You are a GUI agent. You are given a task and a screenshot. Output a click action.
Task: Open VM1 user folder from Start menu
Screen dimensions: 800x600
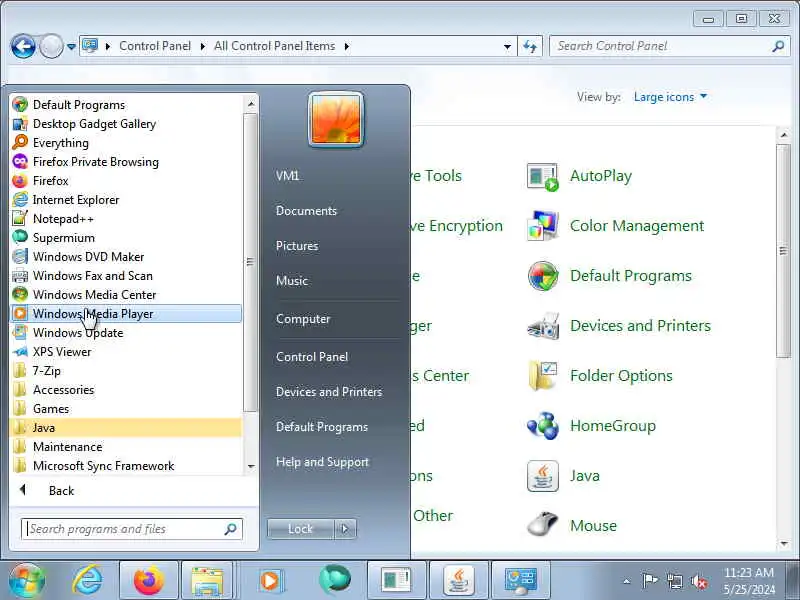pos(288,176)
